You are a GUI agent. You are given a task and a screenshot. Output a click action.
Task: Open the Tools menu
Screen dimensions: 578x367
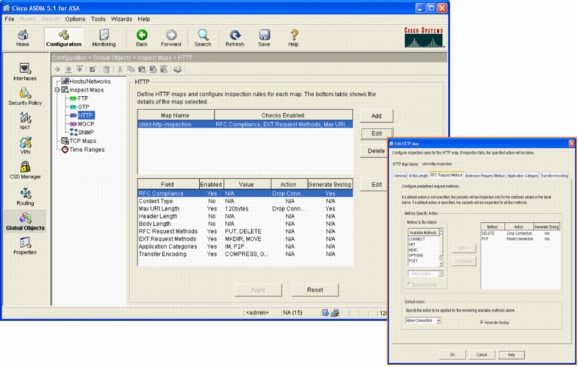point(98,19)
